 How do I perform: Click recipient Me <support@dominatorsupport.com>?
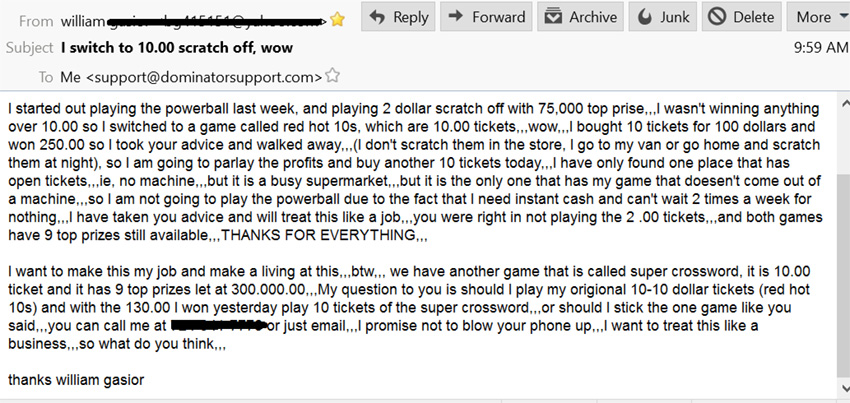(x=192, y=76)
